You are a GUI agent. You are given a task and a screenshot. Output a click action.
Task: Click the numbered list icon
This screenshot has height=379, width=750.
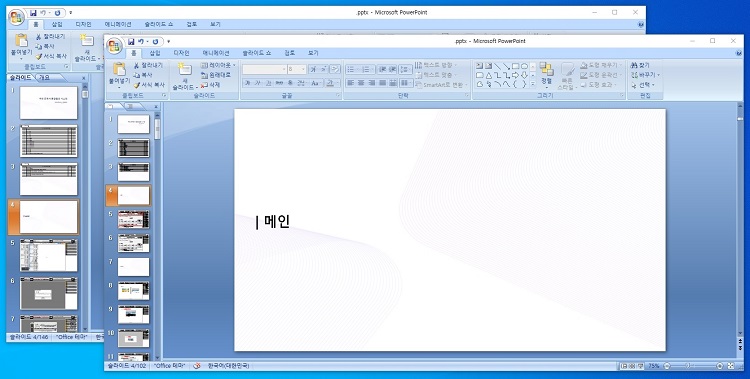pyautogui.click(x=367, y=69)
